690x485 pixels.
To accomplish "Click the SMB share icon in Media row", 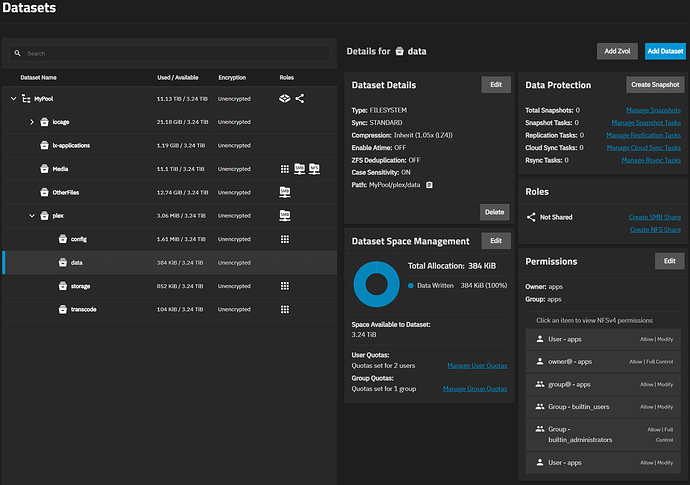I will (x=300, y=169).
